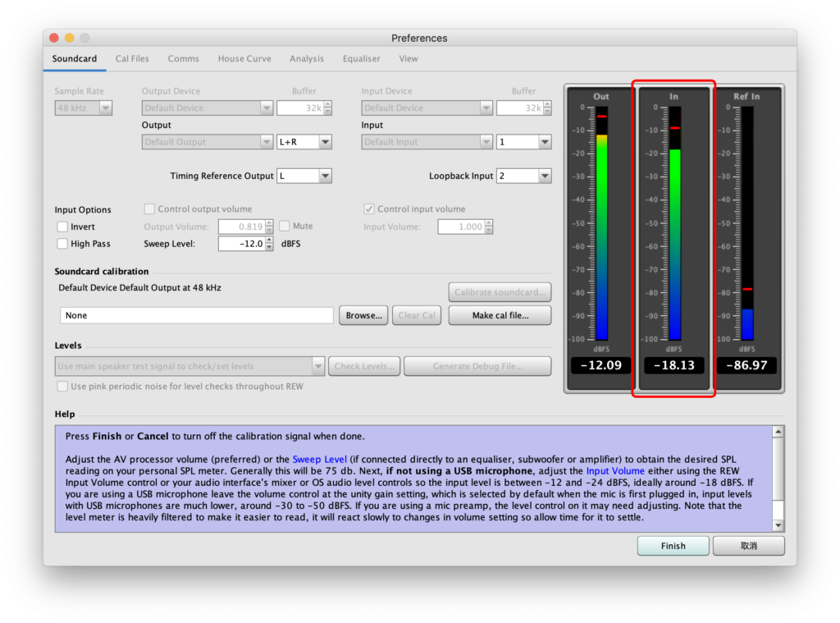The height and width of the screenshot is (623, 840).
Task: Click the yellow minimize window button
Action: point(69,38)
